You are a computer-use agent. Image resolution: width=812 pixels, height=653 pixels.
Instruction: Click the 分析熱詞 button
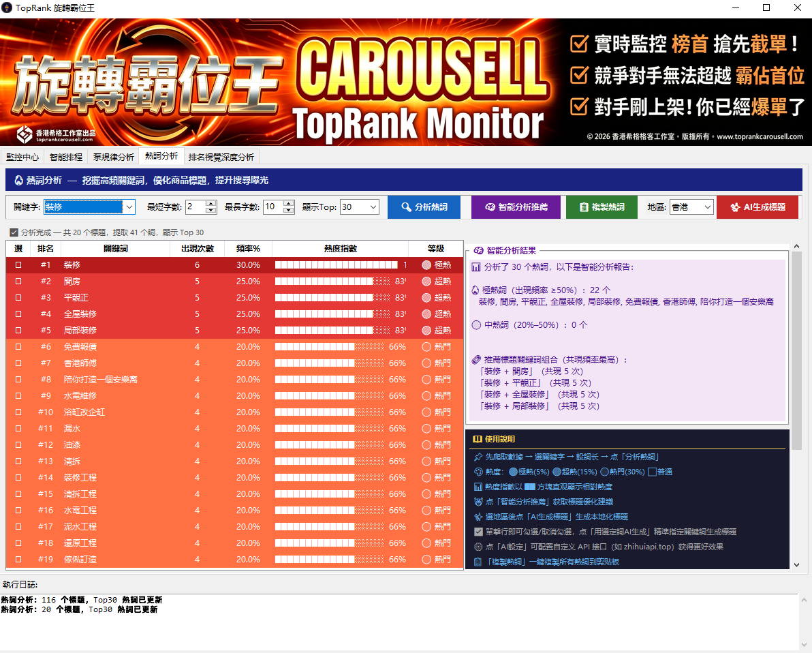pos(424,207)
